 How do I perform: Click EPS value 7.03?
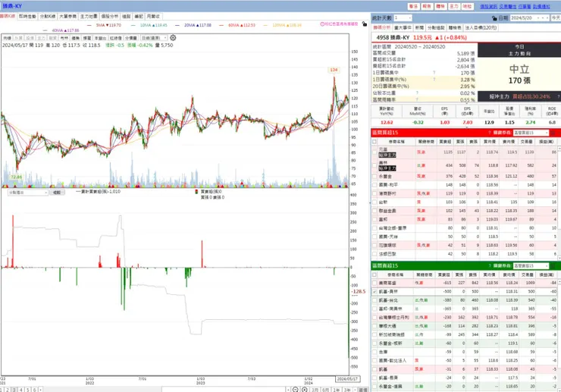(467, 122)
